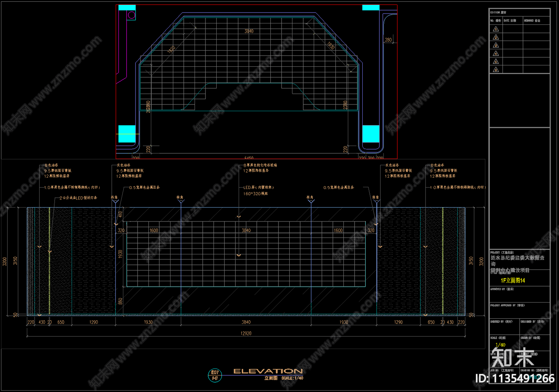559x392 pixels.
Task: Click the REMARKS 备注 column header
Action: (x=532, y=21)
